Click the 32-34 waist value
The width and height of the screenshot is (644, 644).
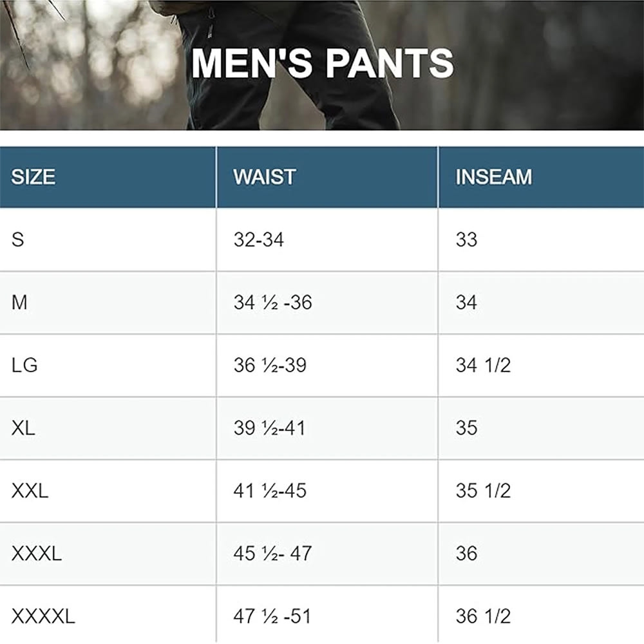point(258,240)
